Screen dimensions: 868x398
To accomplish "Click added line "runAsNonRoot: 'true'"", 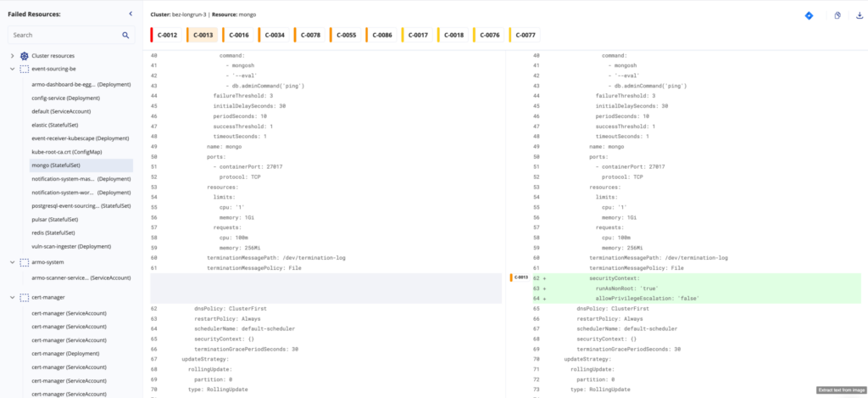I will [626, 289].
